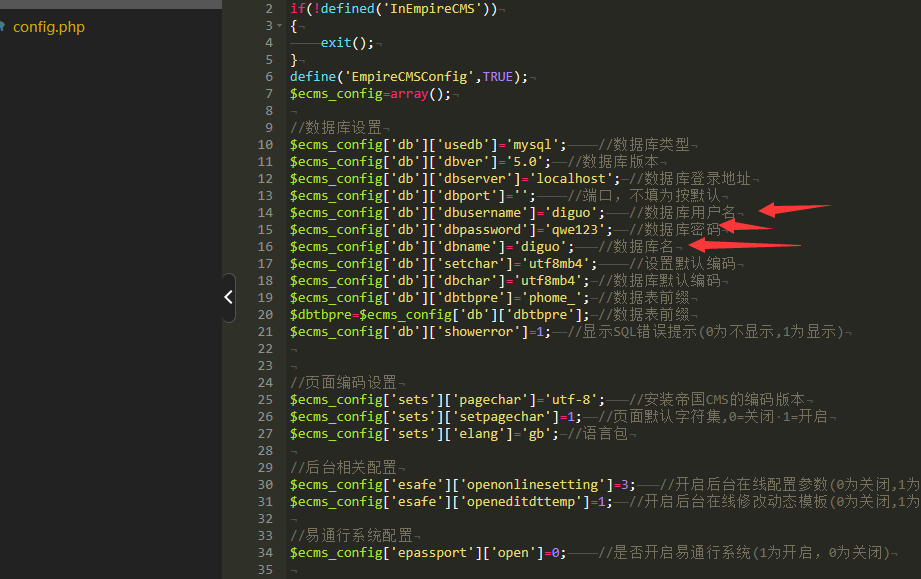Collapse the sidebar using the chevron arrow
Viewport: 921px width, 579px height.
[228, 296]
